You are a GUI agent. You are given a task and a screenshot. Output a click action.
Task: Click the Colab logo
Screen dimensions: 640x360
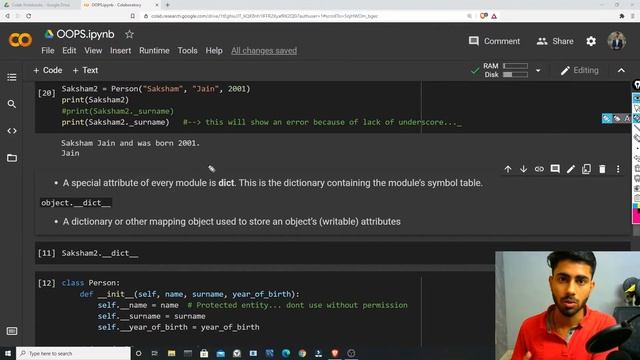click(20, 40)
